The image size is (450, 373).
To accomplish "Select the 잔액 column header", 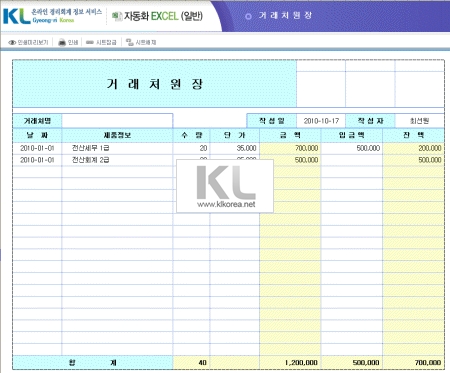I will coord(413,135).
